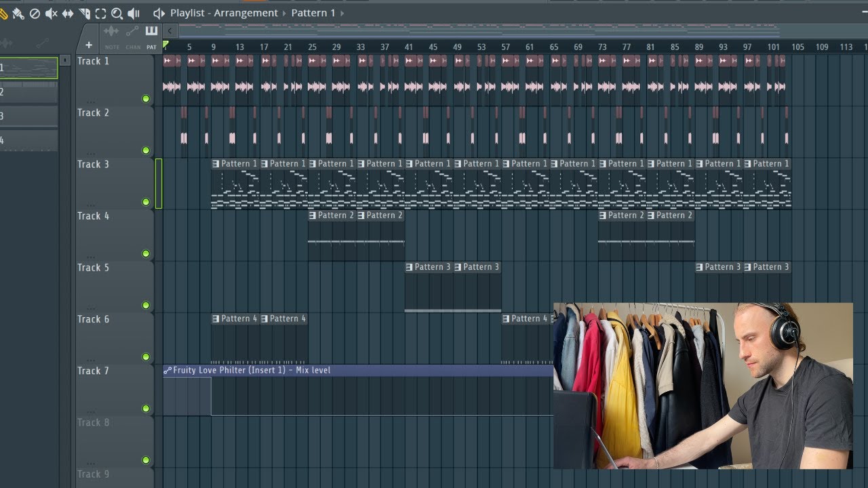Select the Track 1 header label
Image resolution: width=868 pixels, height=488 pixels.
(x=93, y=61)
